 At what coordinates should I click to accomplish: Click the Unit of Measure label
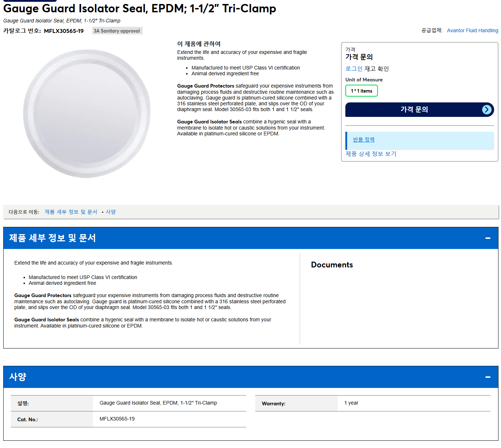coord(364,80)
